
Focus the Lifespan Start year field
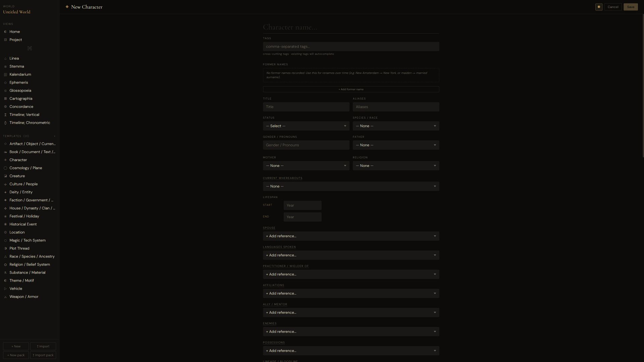(303, 205)
